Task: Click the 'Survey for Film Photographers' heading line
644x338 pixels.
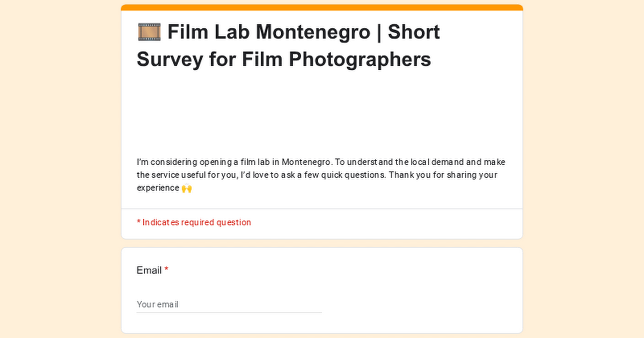Action: click(284, 59)
